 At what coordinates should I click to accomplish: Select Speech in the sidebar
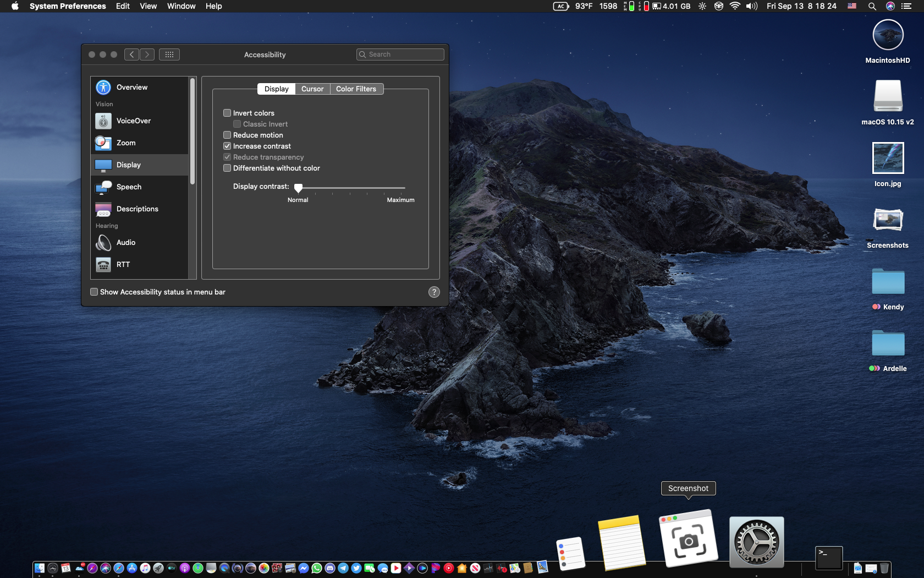[x=129, y=187]
